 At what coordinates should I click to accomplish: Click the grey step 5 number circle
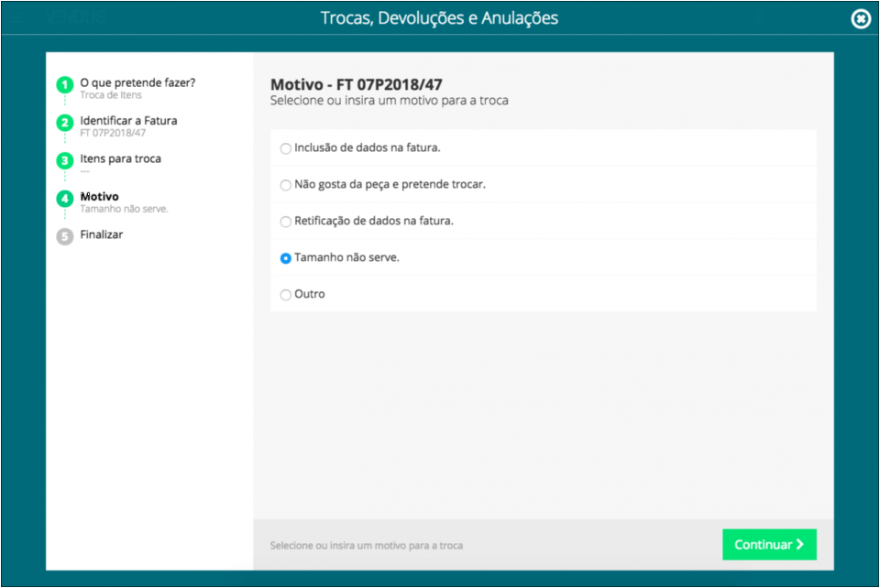click(x=64, y=236)
